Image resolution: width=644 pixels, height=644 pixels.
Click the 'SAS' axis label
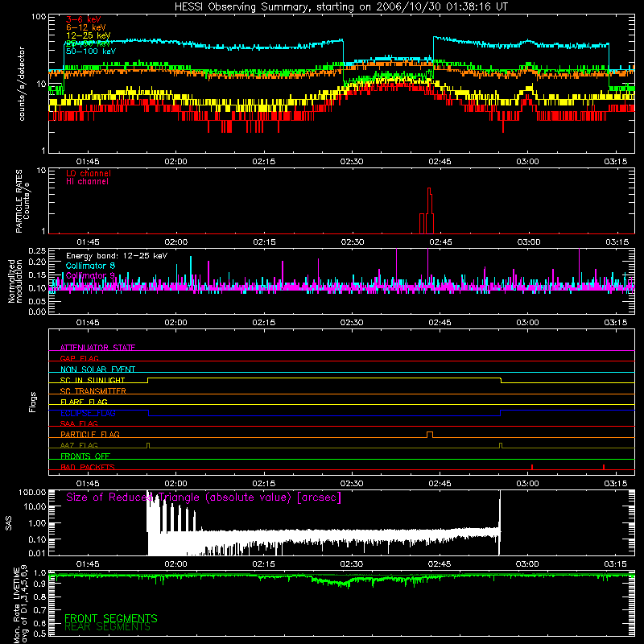(9, 522)
